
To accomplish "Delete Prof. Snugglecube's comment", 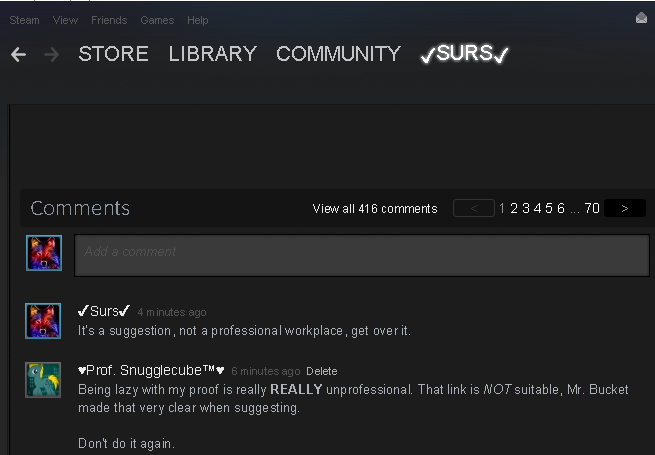I will tap(322, 371).
